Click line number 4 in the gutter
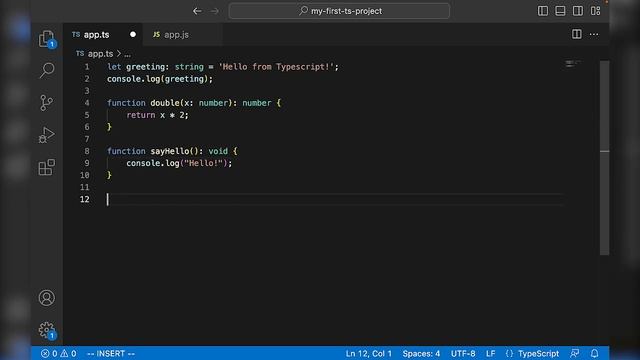640x360 pixels. coord(87,103)
